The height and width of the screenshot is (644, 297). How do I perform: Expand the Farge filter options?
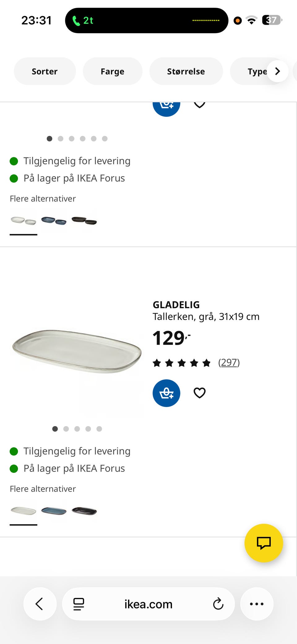click(112, 71)
